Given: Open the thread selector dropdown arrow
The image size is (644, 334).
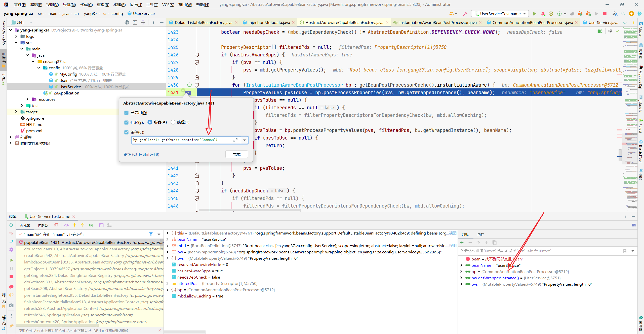Looking at the screenshot, I should tap(159, 234).
